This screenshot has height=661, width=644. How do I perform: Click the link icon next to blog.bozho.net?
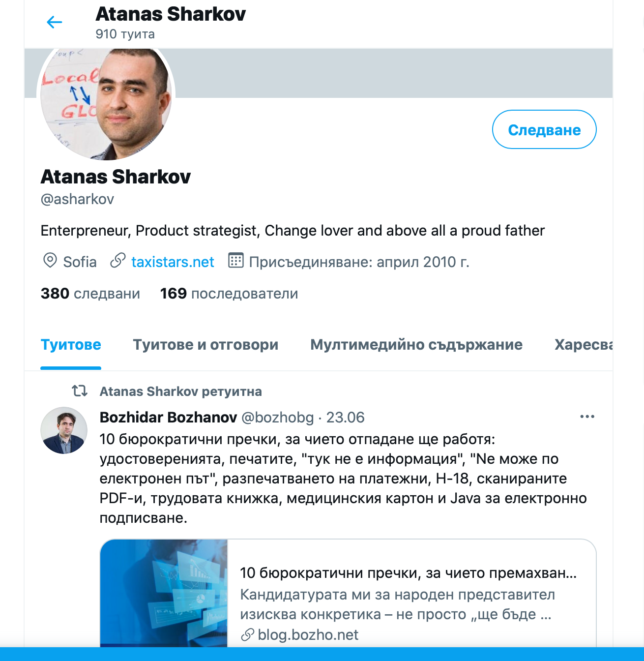tap(247, 635)
